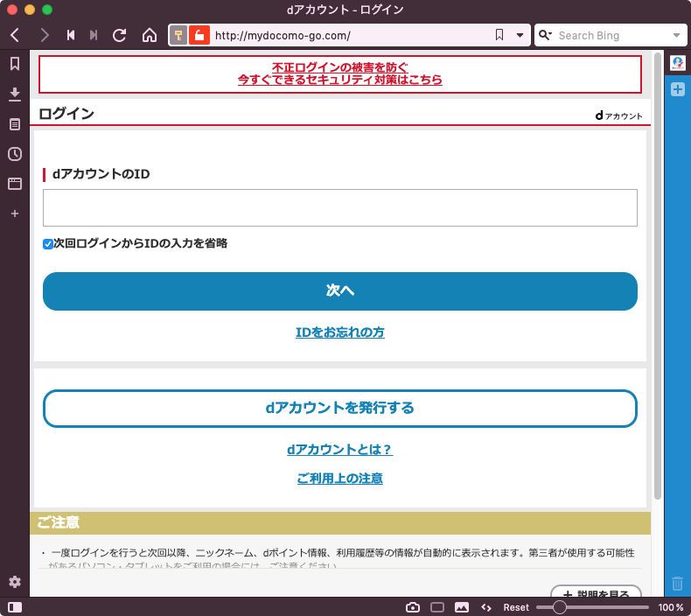691x616 pixels.
Task: Open ご利用上の注意 link
Action: click(339, 479)
